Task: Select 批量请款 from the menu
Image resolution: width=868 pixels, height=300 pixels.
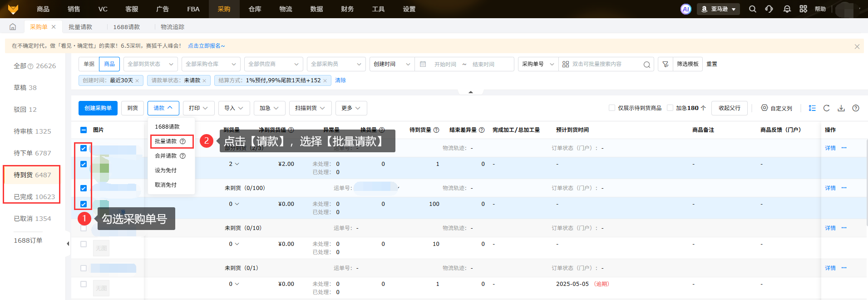Action: click(x=166, y=141)
